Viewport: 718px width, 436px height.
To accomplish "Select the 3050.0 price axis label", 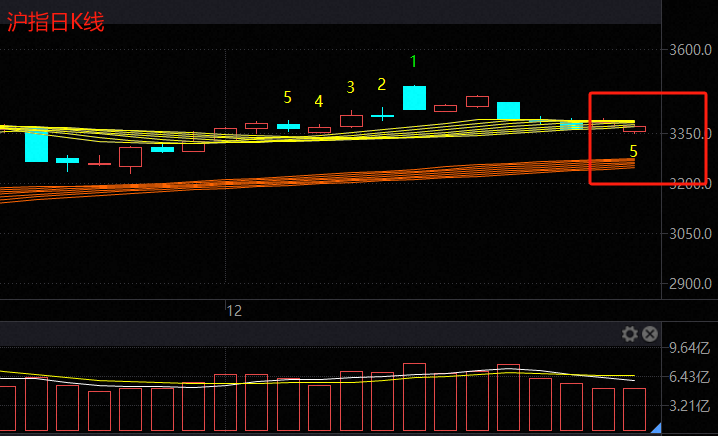I will pos(690,234).
